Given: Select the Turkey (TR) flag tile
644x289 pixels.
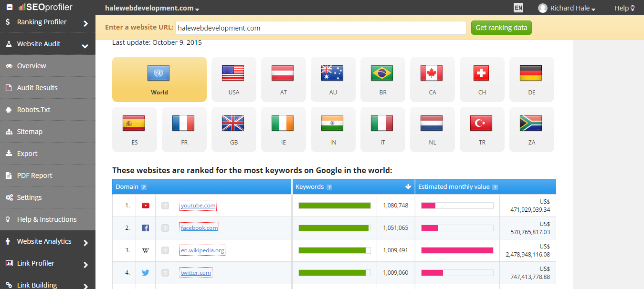Looking at the screenshot, I should [x=482, y=129].
